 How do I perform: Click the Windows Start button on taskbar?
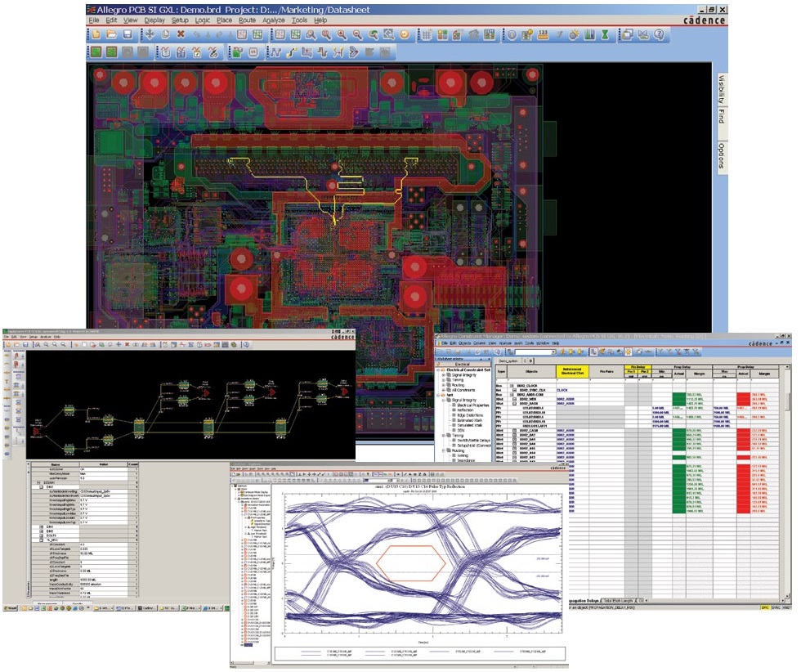tap(10, 608)
